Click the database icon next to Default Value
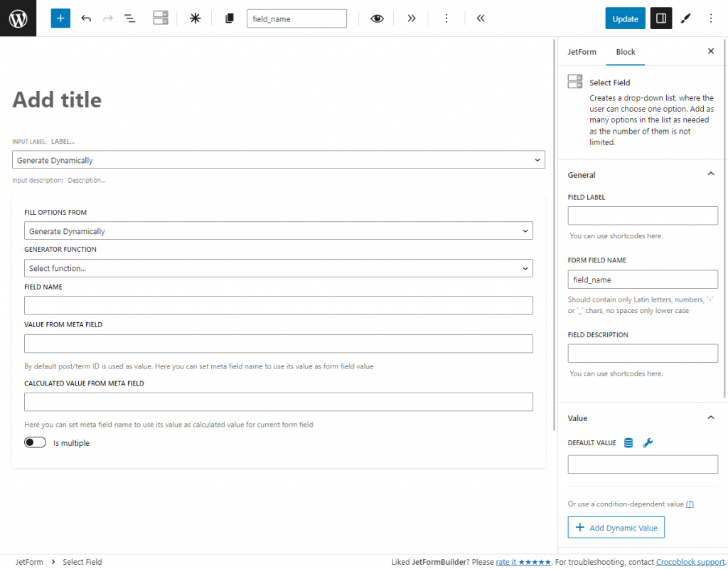This screenshot has width=728, height=569. tap(628, 442)
